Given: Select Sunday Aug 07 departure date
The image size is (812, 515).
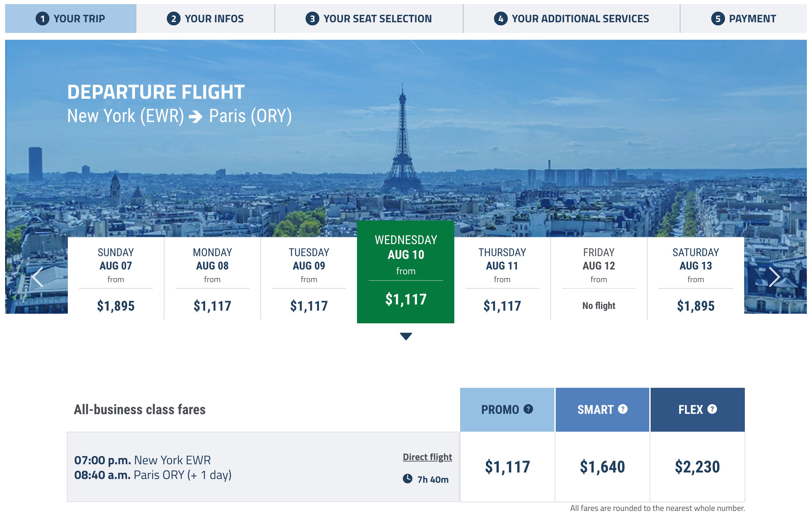Looking at the screenshot, I should point(116,278).
